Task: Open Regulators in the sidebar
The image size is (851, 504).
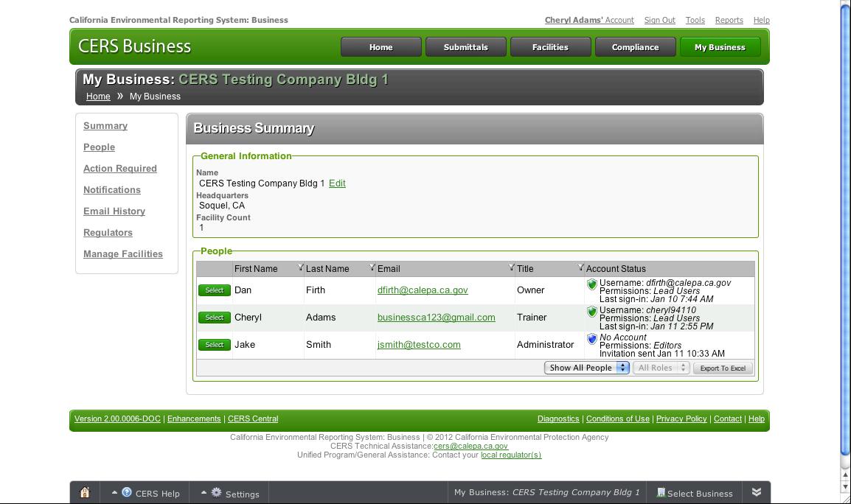Action: pos(108,233)
